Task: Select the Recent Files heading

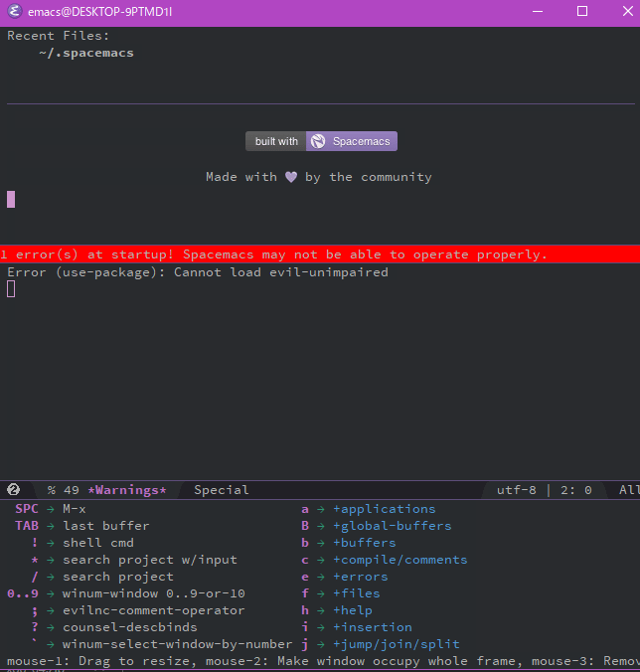Action: coord(59,36)
